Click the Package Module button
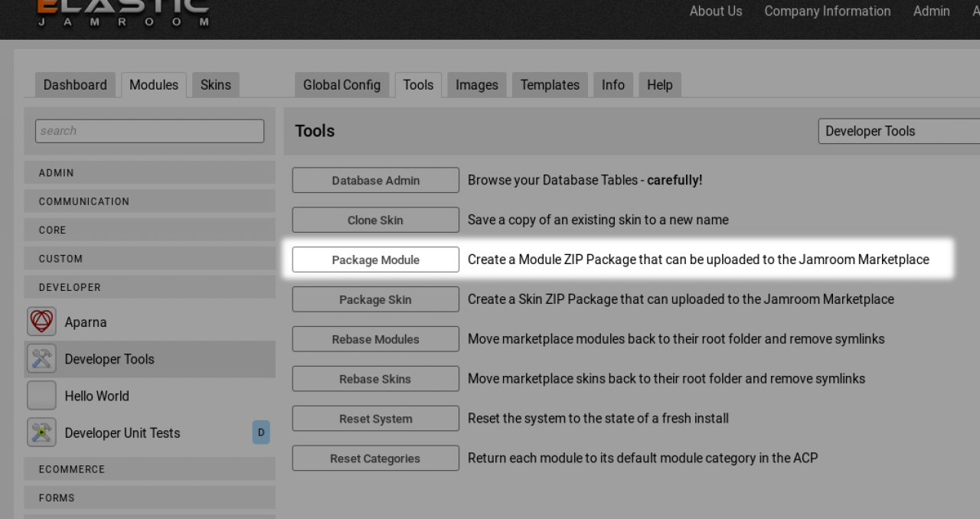Screen dimensions: 980x519 pyautogui.click(x=375, y=259)
